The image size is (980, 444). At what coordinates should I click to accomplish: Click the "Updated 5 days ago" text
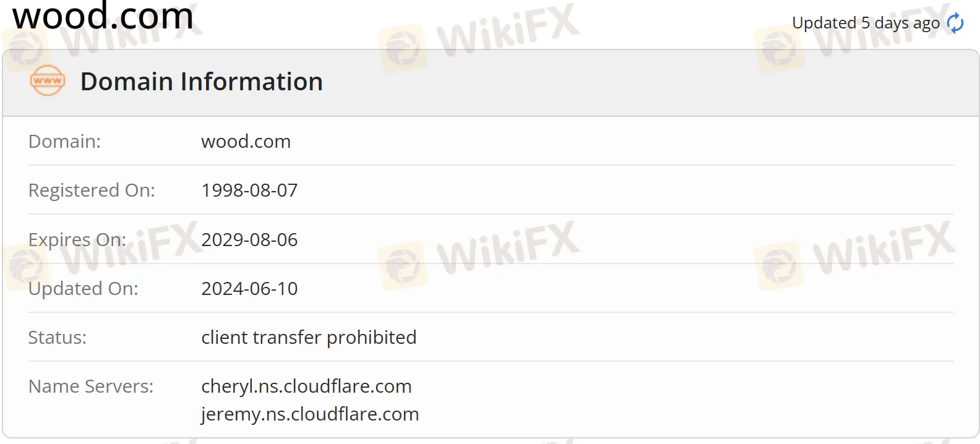coord(865,23)
